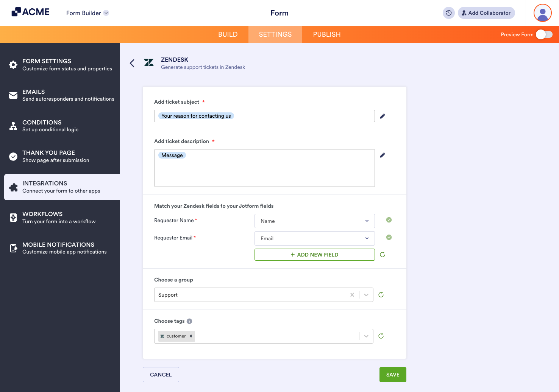Viewport: 559px width, 392px height.
Task: Switch to the PUBLISH tab
Action: (x=326, y=34)
